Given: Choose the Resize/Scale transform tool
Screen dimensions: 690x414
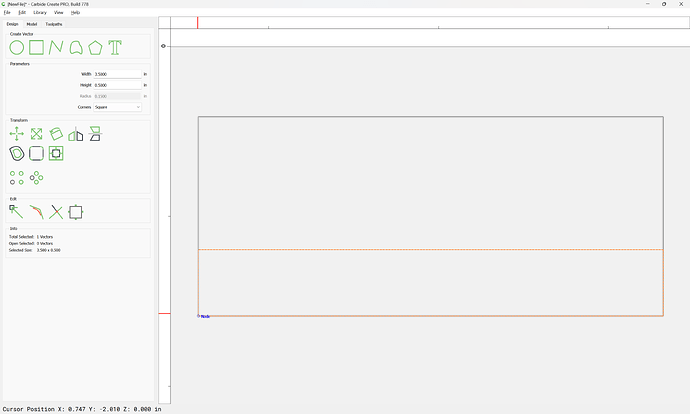Looking at the screenshot, I should tap(36, 134).
